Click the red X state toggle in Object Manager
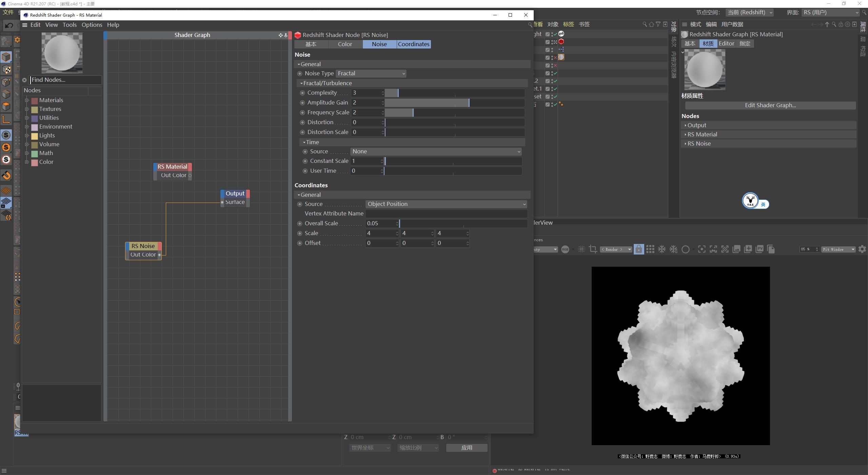This screenshot has height=475, width=868. pos(555,57)
